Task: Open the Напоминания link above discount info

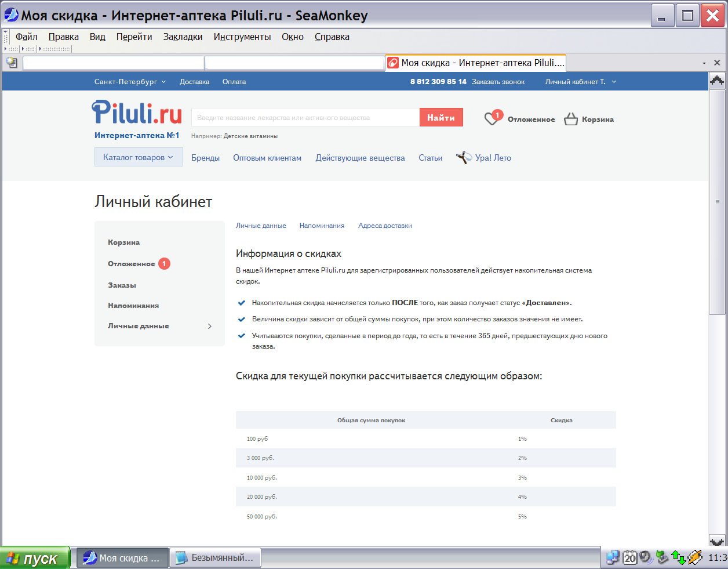Action: 322,226
